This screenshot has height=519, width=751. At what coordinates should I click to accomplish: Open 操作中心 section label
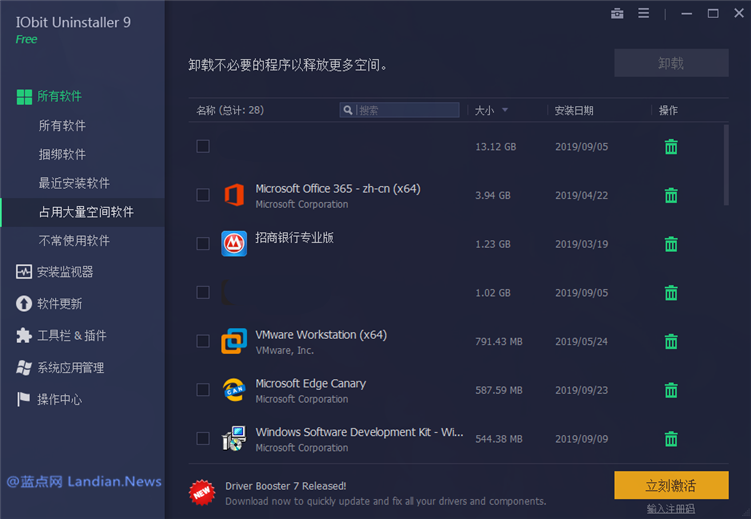pos(59,399)
